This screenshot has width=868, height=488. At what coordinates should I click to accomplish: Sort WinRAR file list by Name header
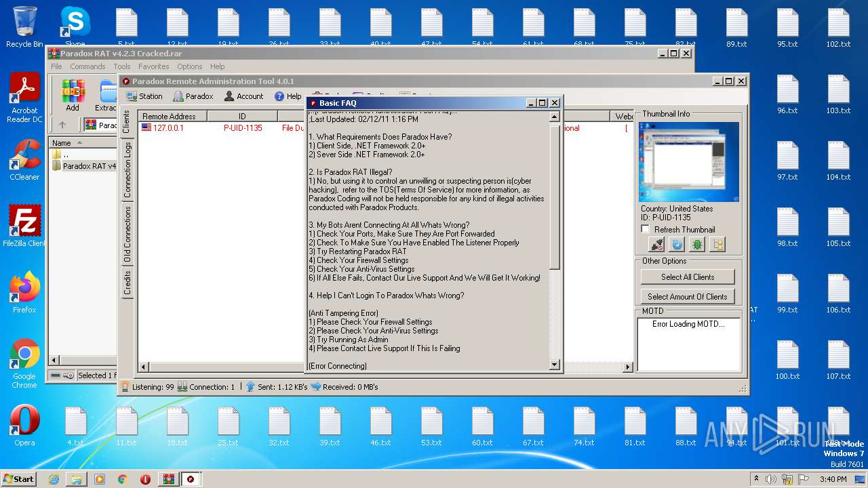pyautogui.click(x=83, y=143)
